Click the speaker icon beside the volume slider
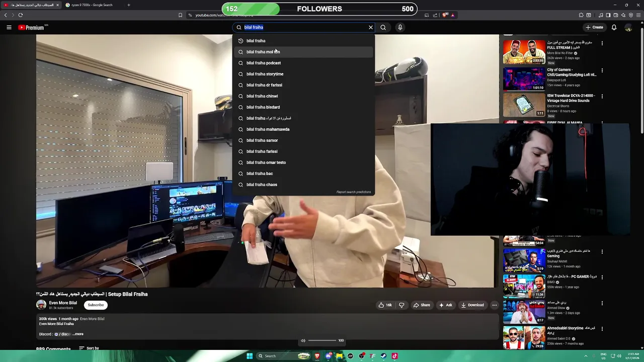Image resolution: width=644 pixels, height=362 pixels. click(303, 340)
